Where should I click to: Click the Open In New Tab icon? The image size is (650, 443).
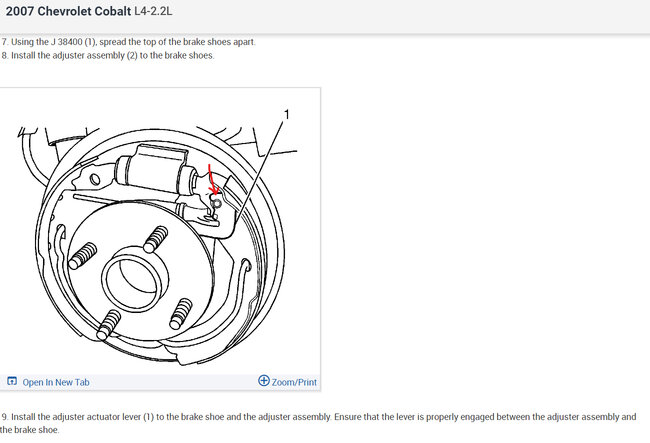coord(12,380)
